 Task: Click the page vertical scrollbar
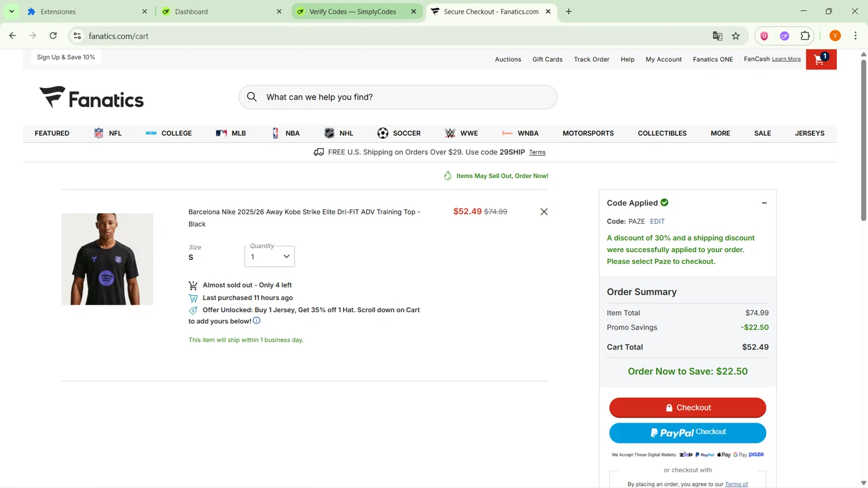click(863, 141)
